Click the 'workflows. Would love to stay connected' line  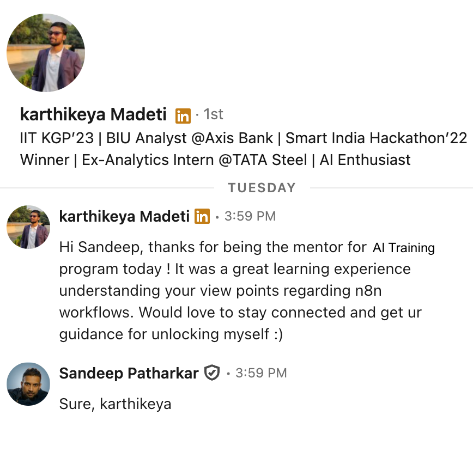[241, 313]
